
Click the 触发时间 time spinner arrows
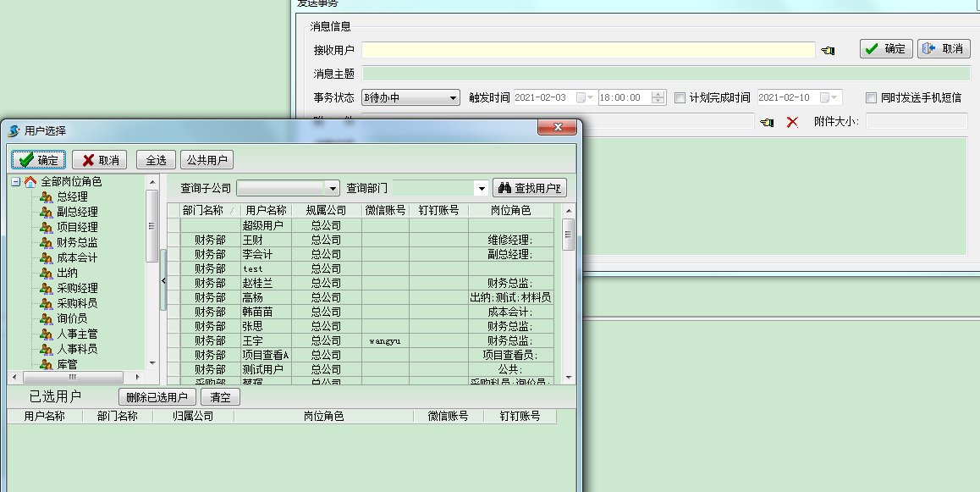[x=658, y=97]
